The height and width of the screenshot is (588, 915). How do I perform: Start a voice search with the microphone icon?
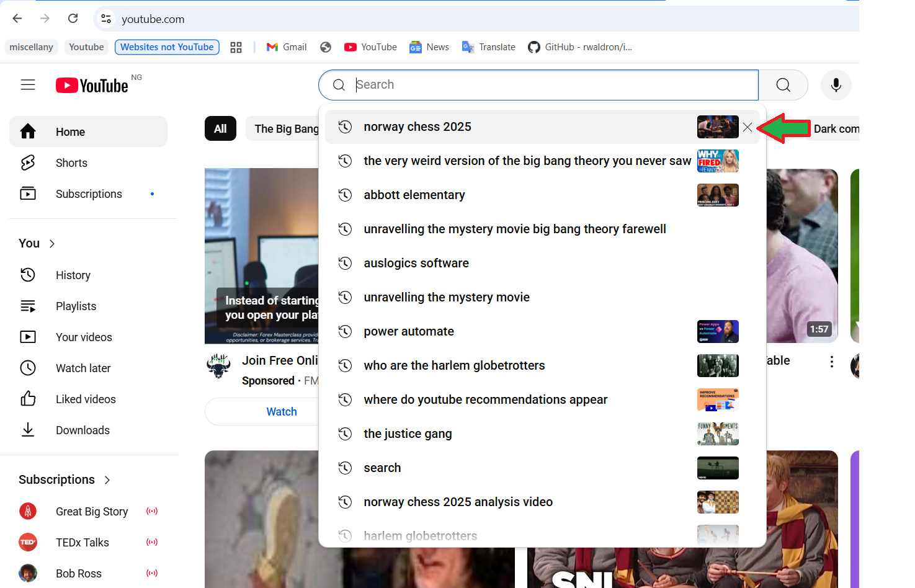(836, 84)
